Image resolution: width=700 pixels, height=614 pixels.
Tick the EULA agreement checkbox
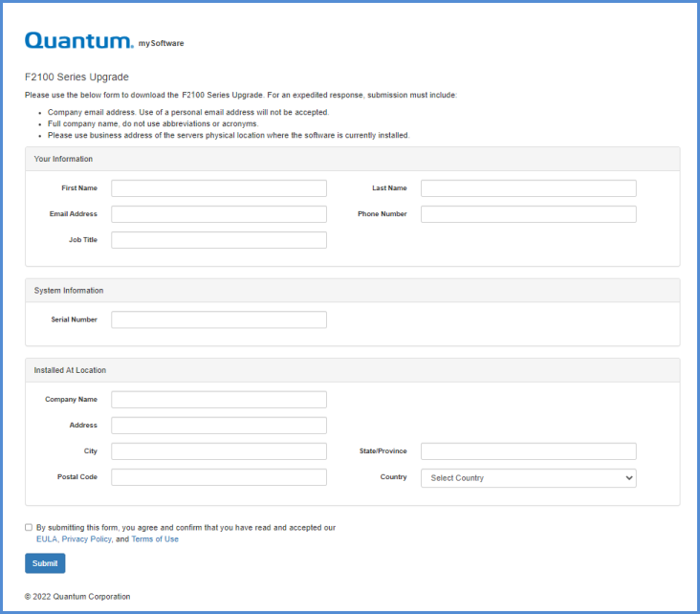pos(29,527)
